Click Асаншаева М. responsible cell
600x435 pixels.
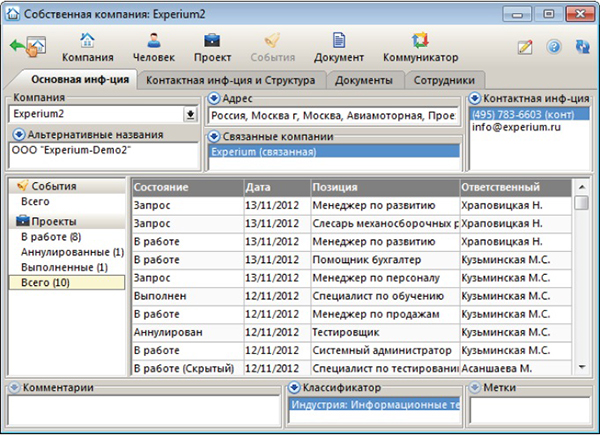(515, 368)
